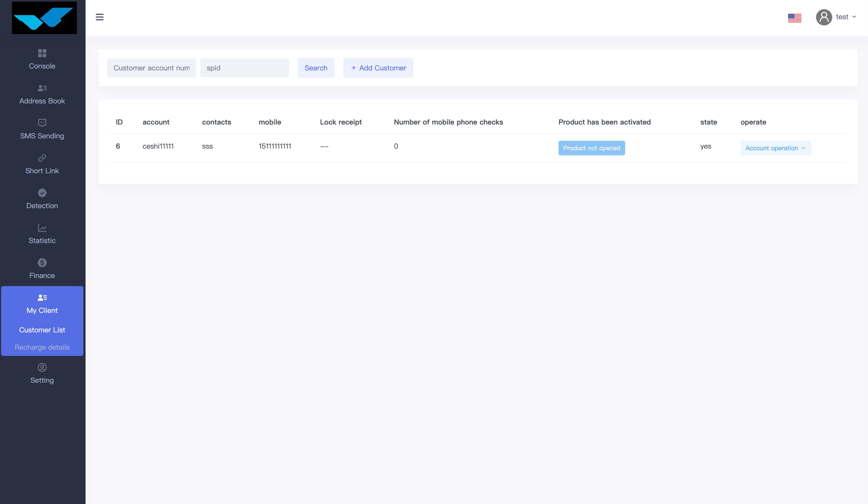
Task: Open the Address Book contacts icon
Action: point(42,88)
